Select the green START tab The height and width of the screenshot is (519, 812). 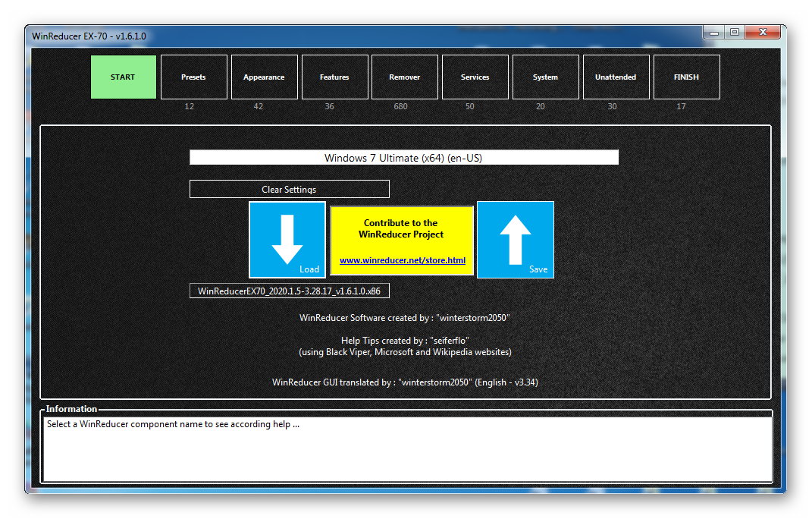(x=124, y=77)
